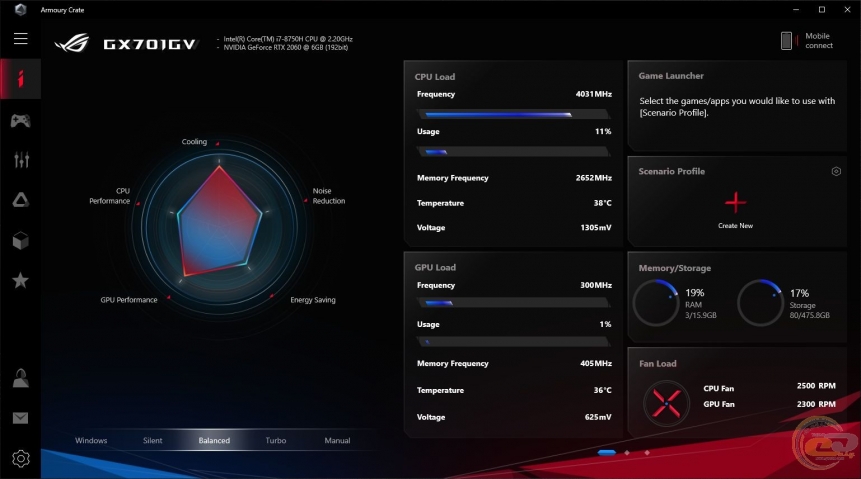861x479 pixels.
Task: Click the Fan Load panel title
Action: pyautogui.click(x=657, y=364)
